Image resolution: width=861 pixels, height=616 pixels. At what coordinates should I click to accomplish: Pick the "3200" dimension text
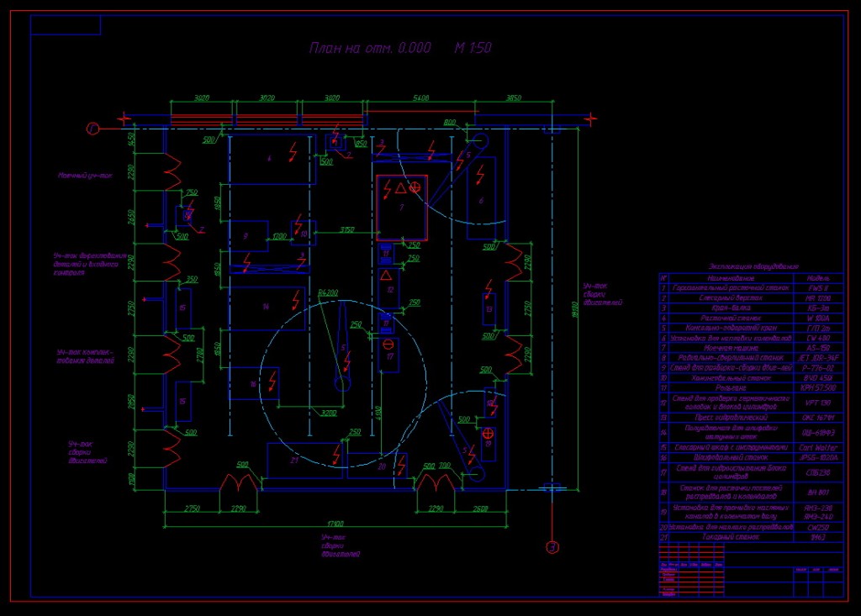(x=329, y=413)
